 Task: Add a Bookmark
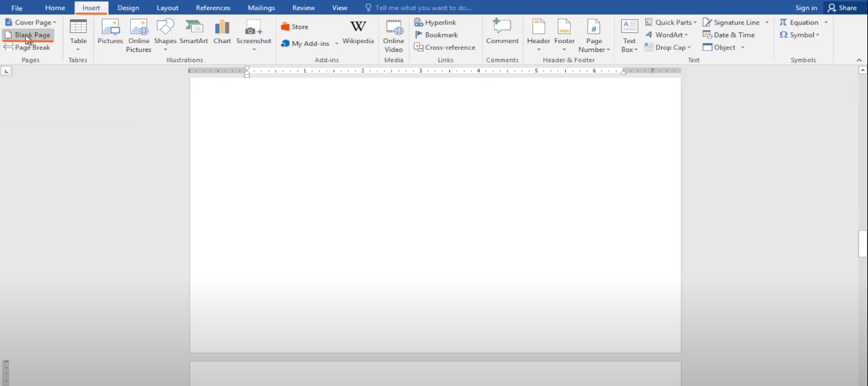click(x=436, y=35)
